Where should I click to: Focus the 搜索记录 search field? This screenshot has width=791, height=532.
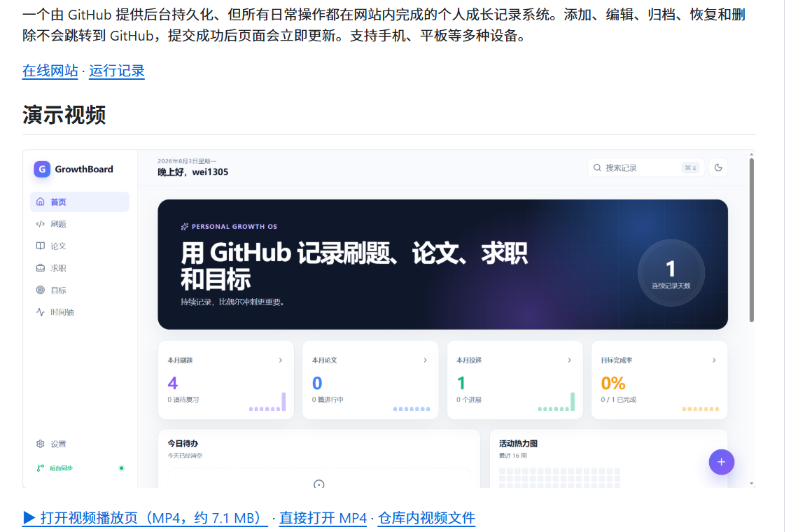tap(645, 167)
